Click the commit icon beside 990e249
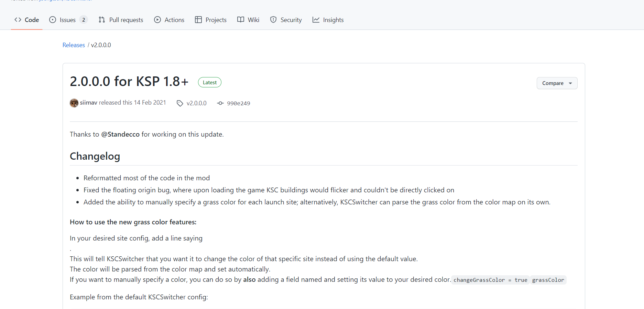644x309 pixels. [x=220, y=103]
